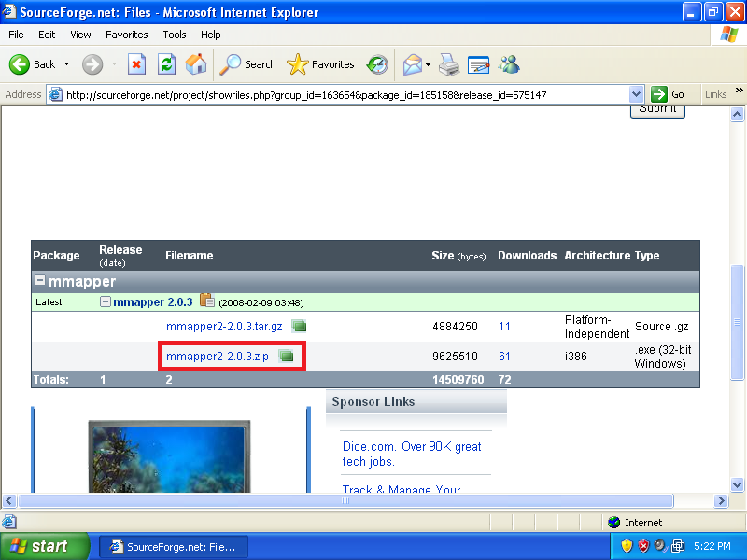The image size is (747, 560).
Task: Click the gray disc tray icon
Action: tap(660, 545)
